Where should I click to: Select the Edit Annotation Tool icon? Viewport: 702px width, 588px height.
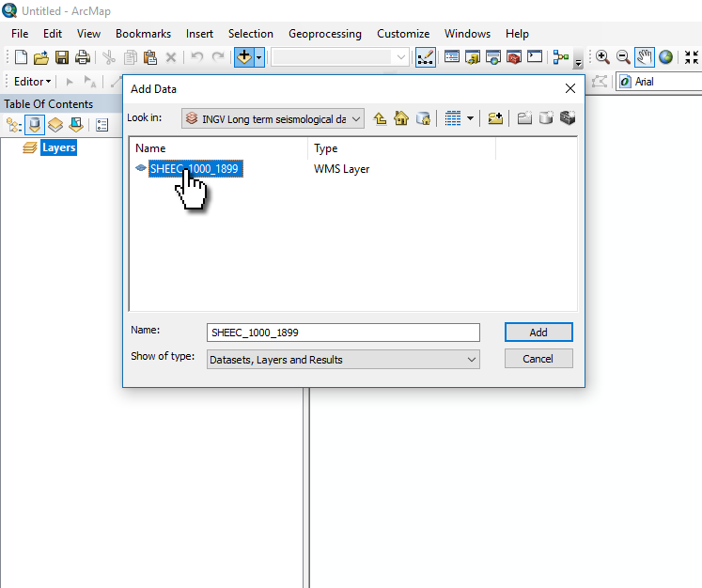point(90,82)
